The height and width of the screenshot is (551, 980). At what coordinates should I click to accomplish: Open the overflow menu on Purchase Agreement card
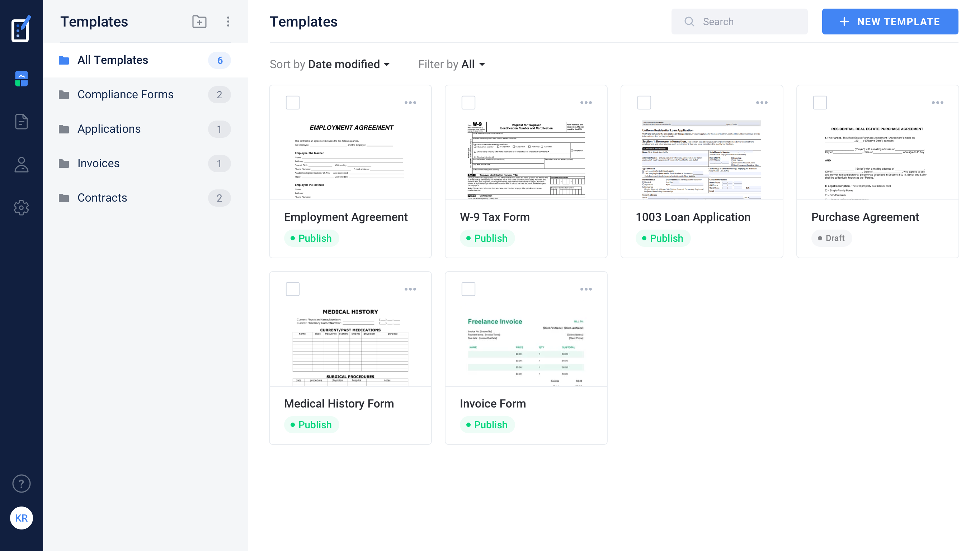coord(938,102)
